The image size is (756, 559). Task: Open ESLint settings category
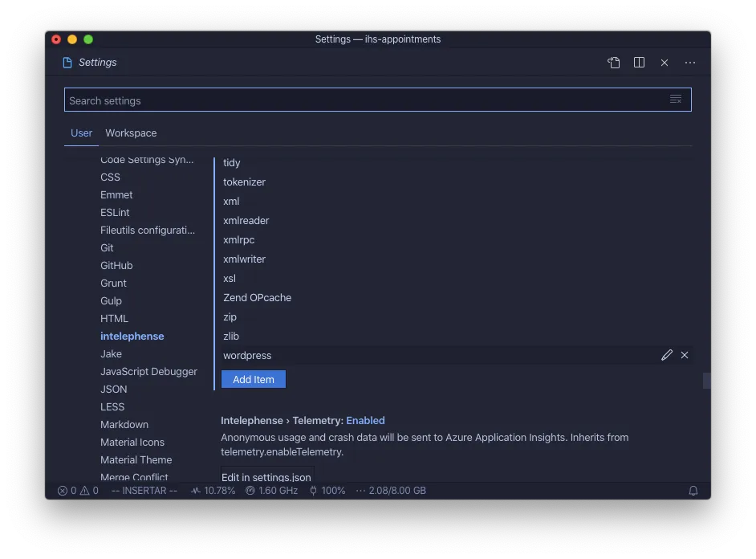(115, 212)
